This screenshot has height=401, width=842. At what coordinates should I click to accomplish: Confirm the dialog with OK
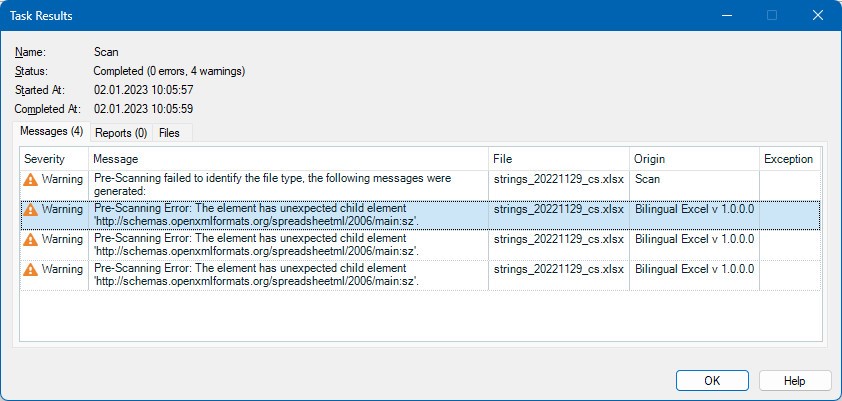point(712,381)
